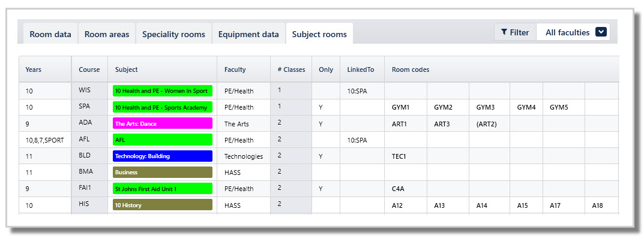Toggle the Only cell for BMA Business

click(x=326, y=173)
